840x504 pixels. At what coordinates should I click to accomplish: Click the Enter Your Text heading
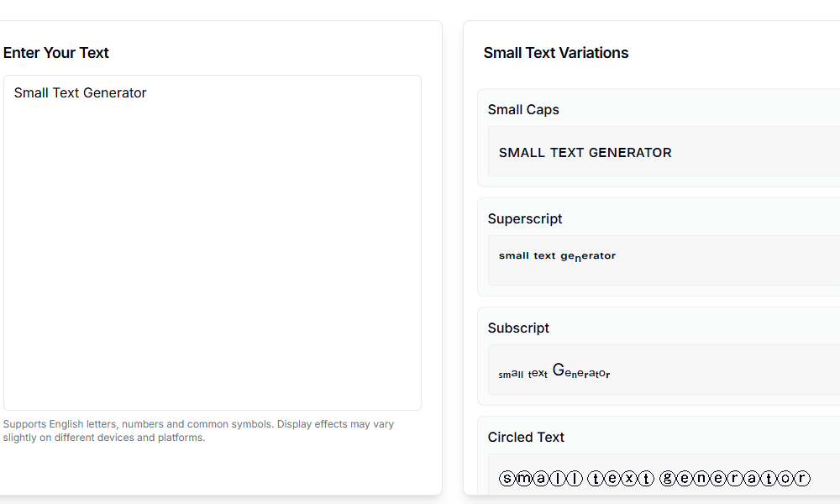click(x=55, y=52)
